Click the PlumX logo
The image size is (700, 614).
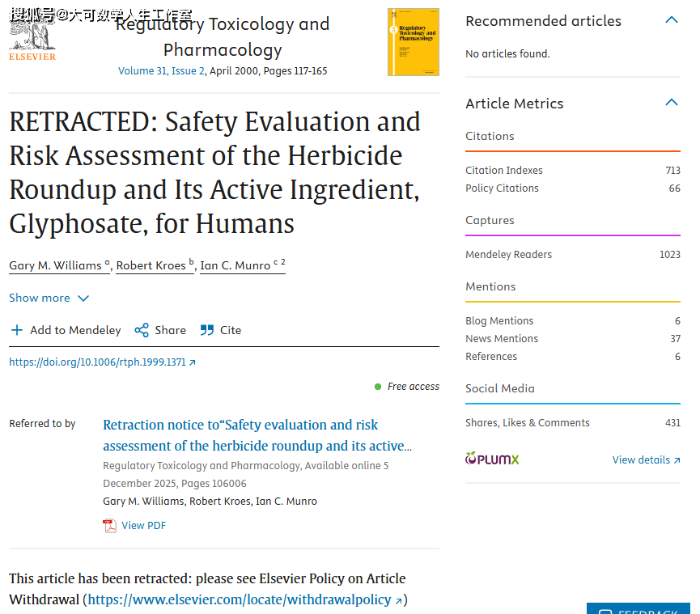[x=492, y=459]
